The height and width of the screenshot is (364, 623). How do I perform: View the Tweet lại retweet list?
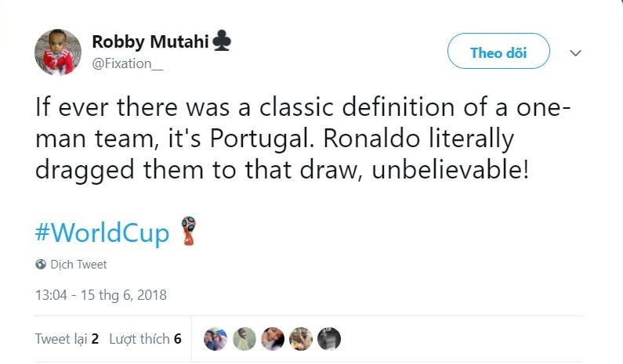coord(62,339)
